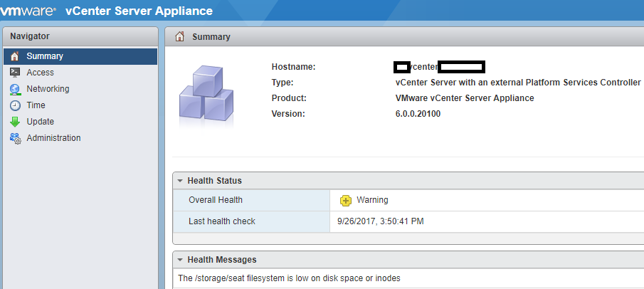Click the Update green arrow icon
Viewport: 644px width, 289px height.
click(x=15, y=122)
